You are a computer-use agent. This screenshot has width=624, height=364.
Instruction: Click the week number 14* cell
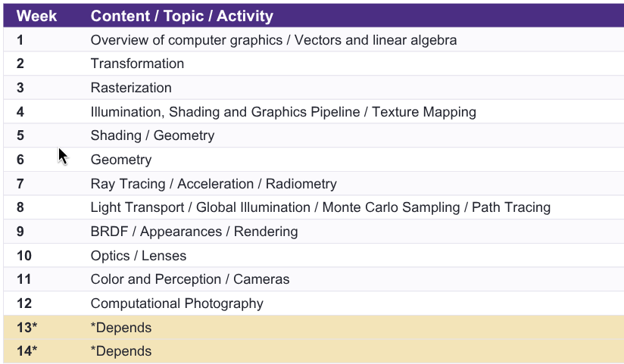(x=27, y=351)
